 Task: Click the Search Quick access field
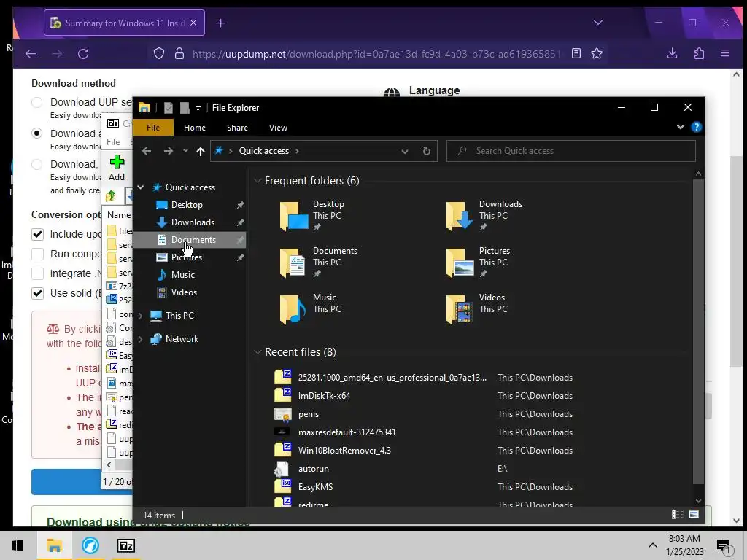point(570,151)
